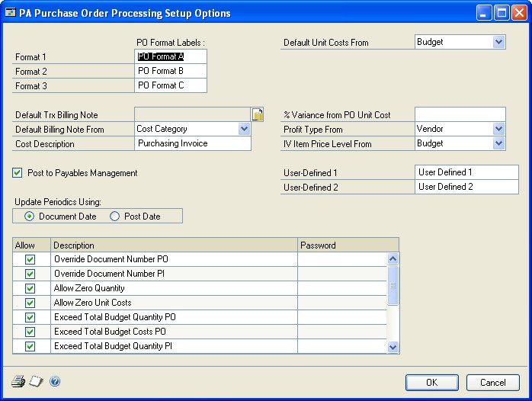Expand the IV Item Price Level From dropdown
Viewport: 532px width, 401px height.
coord(498,143)
